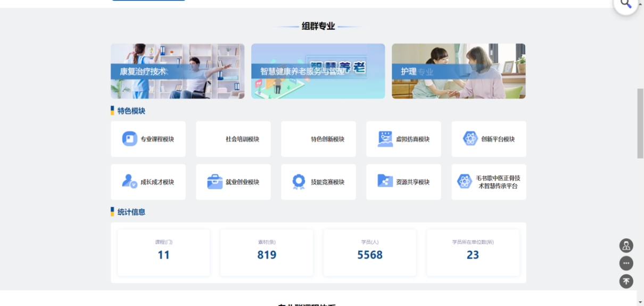Expand the three-dot more options button
The width and height of the screenshot is (644, 306).
click(626, 263)
